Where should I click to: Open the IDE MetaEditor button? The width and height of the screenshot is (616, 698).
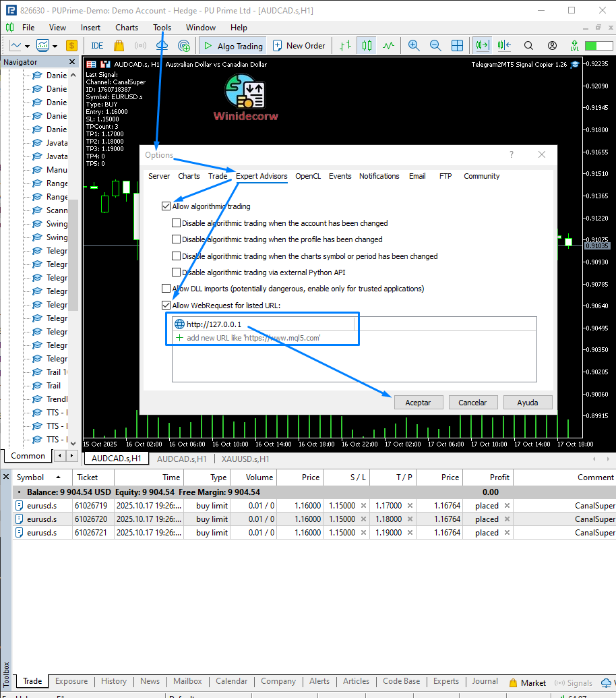tap(97, 46)
